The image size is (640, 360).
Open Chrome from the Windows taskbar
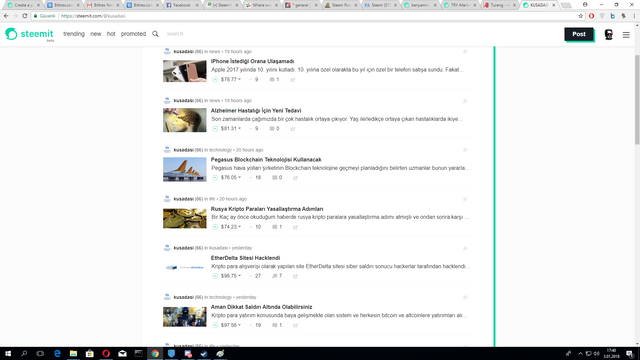[155, 353]
